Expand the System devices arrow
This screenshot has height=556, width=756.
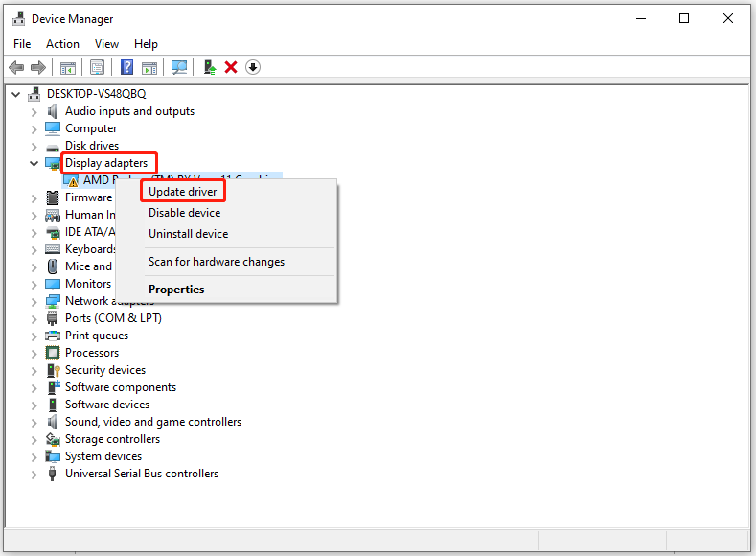pyautogui.click(x=34, y=457)
